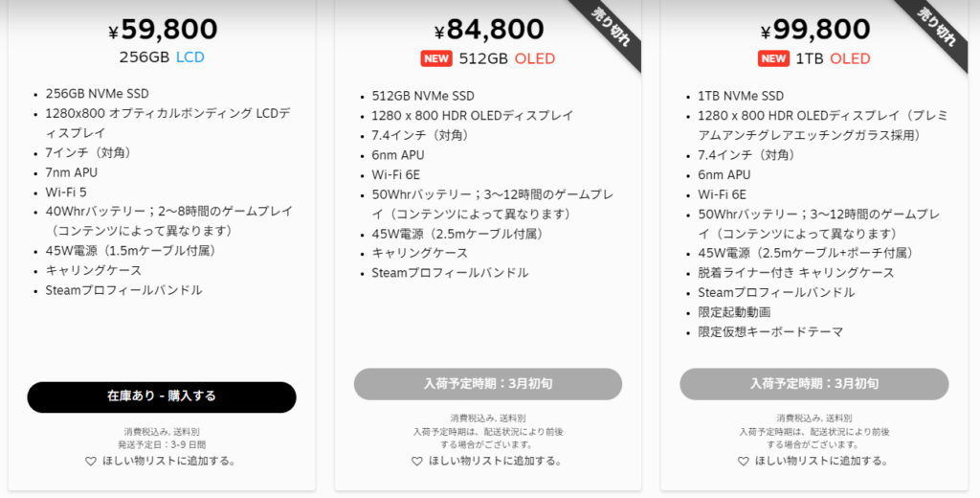Click the ¥84,800 price
The height and width of the screenshot is (498, 980).
(489, 30)
